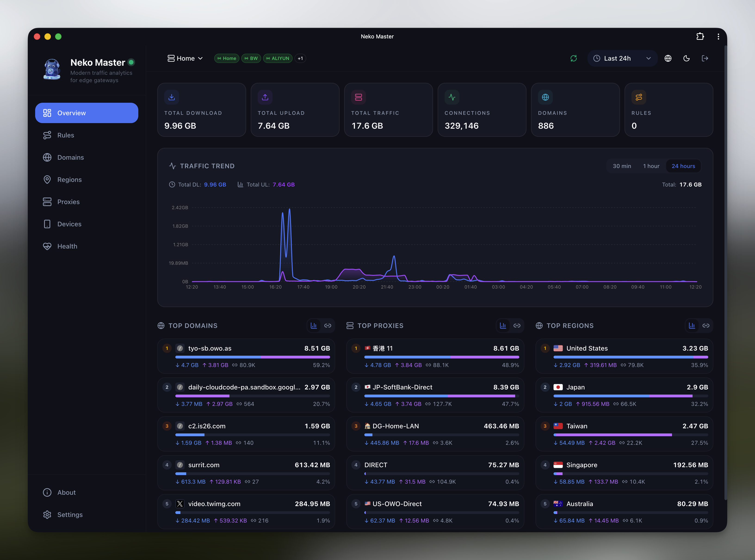The height and width of the screenshot is (560, 755).
Task: Open the three-dot menu in title bar
Action: click(x=718, y=36)
